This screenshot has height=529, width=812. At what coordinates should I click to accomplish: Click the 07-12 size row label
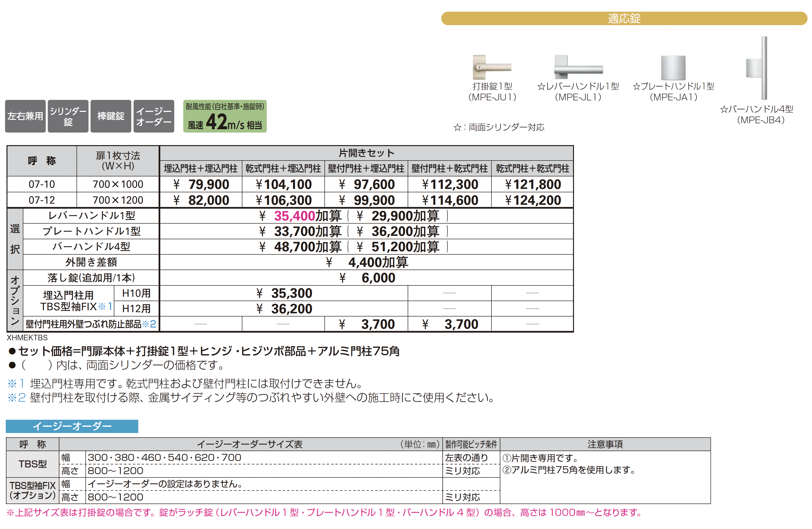tap(42, 200)
